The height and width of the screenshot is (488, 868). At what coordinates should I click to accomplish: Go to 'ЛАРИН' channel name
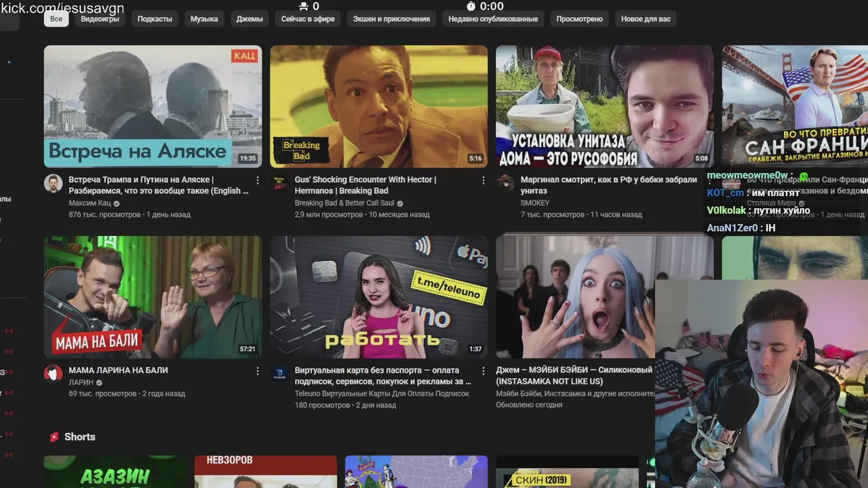point(81,382)
